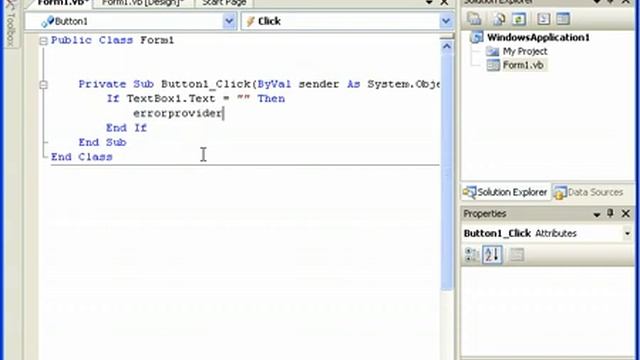Switch to the Solution Explorer tab
Screen dimensions: 640x360
[505, 192]
